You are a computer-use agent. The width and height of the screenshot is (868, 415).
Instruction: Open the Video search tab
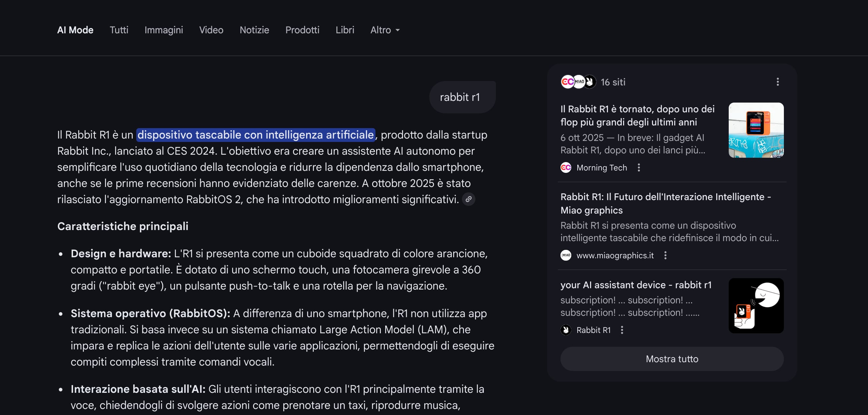(211, 30)
